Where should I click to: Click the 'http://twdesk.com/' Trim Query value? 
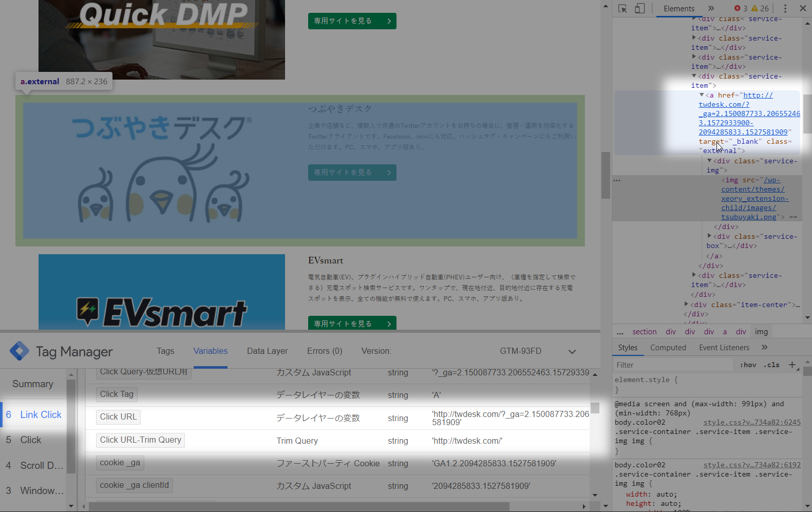point(467,441)
